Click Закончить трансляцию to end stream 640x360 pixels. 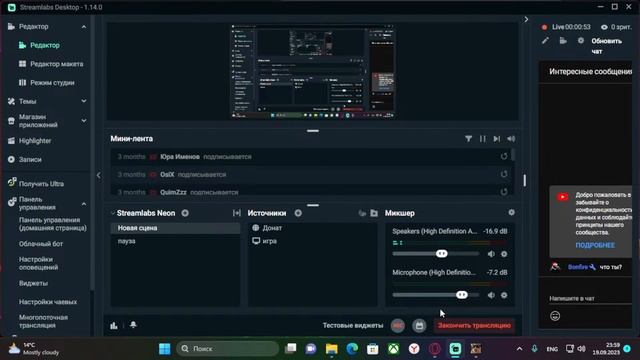pos(474,325)
